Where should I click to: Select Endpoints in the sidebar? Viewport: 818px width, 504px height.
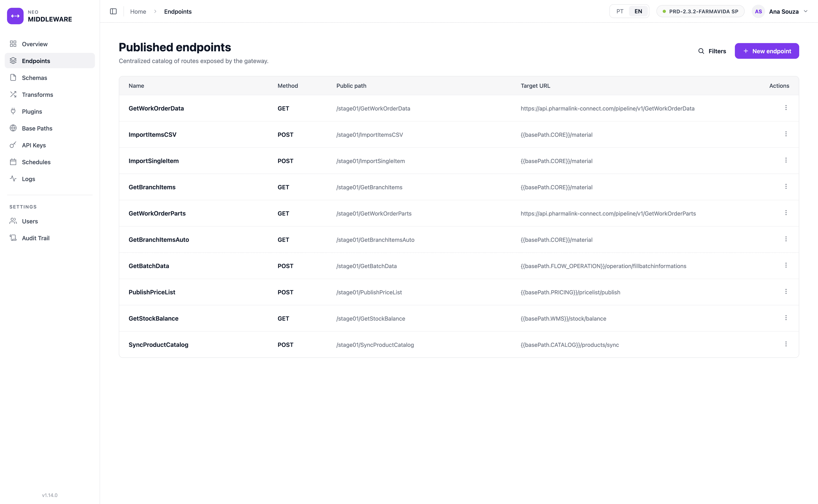click(50, 61)
